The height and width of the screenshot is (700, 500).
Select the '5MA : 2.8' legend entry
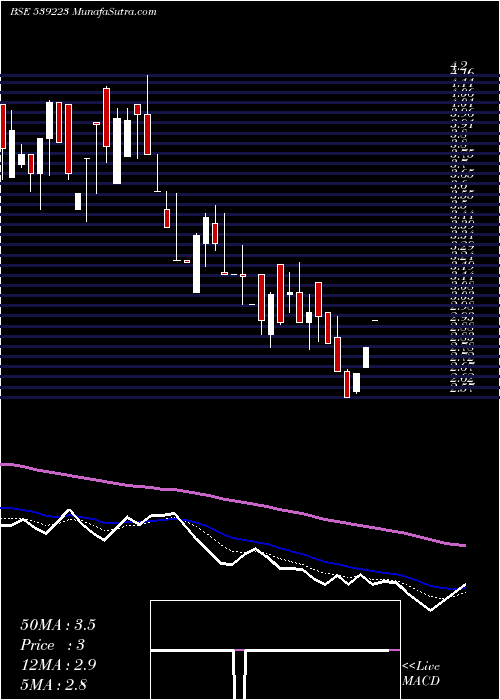tap(53, 684)
